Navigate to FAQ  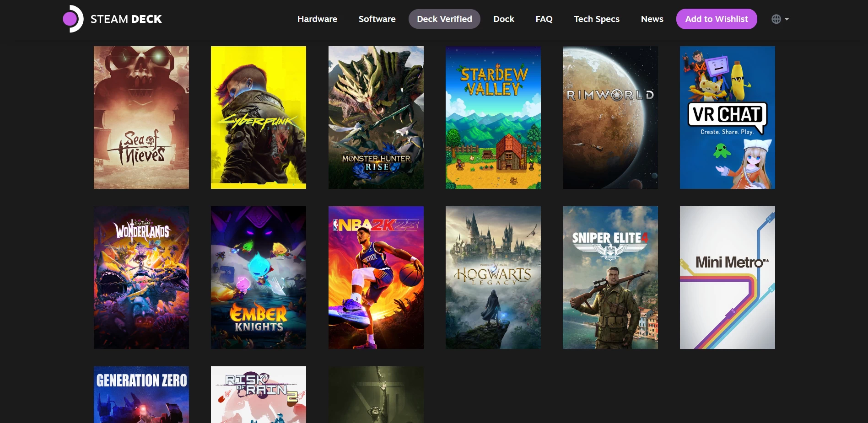544,19
